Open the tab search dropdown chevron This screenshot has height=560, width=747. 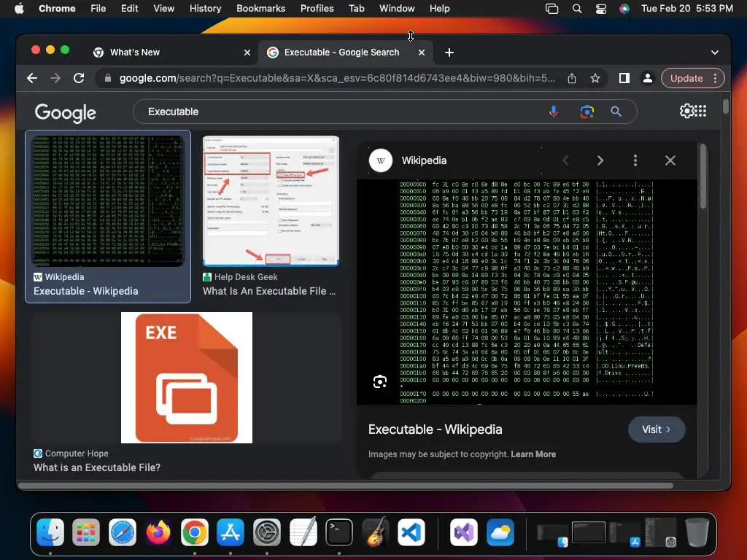pyautogui.click(x=715, y=52)
